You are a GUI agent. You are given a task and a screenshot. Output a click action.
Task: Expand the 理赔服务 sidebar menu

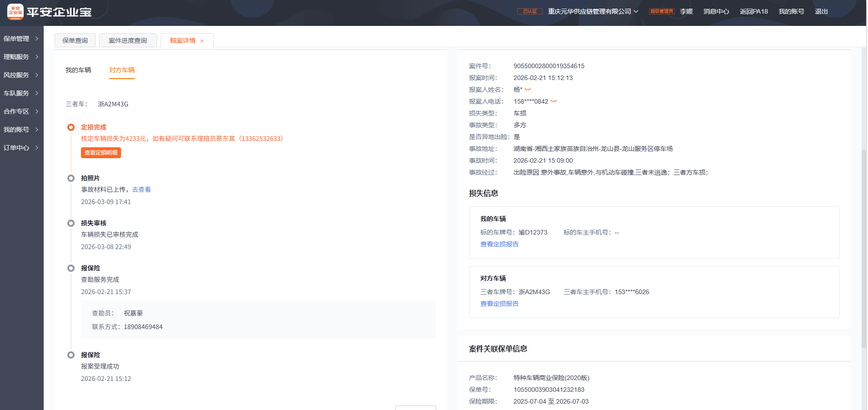[21, 57]
